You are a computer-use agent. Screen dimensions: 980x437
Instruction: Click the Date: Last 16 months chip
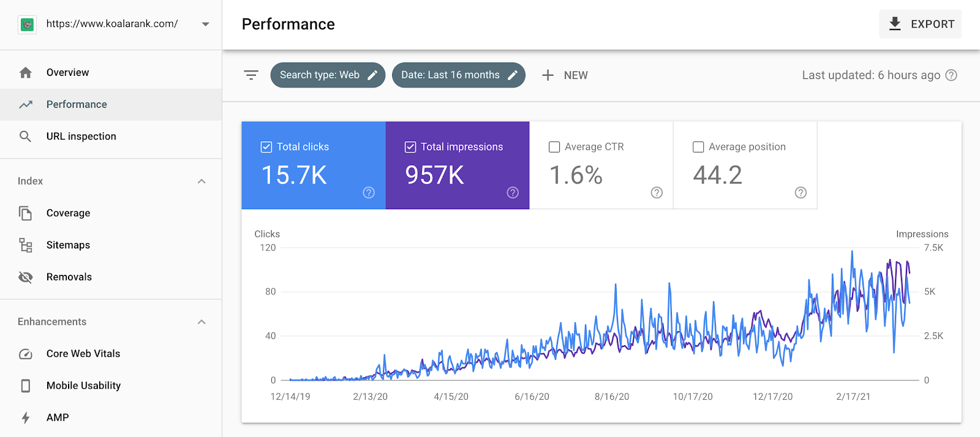click(459, 75)
